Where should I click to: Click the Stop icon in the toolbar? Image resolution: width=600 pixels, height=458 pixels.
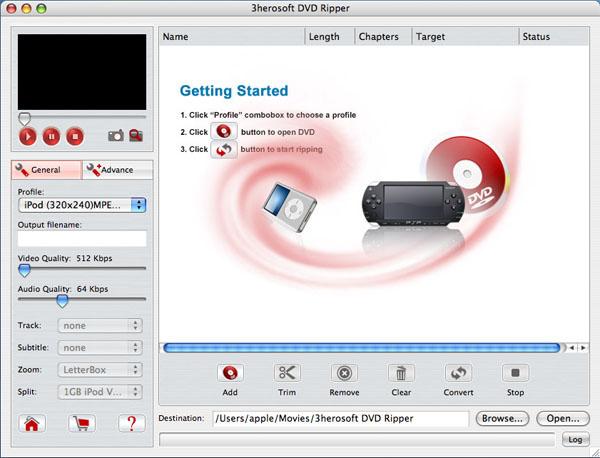[515, 373]
